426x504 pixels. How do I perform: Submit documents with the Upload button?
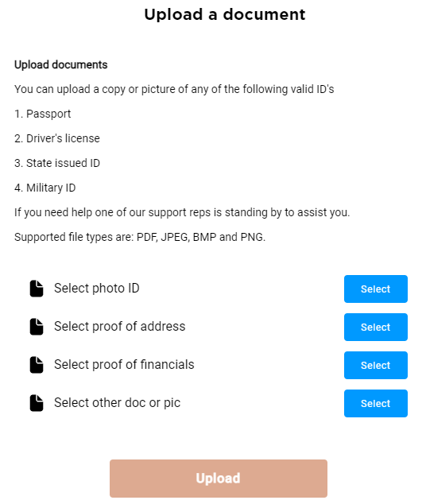click(219, 479)
